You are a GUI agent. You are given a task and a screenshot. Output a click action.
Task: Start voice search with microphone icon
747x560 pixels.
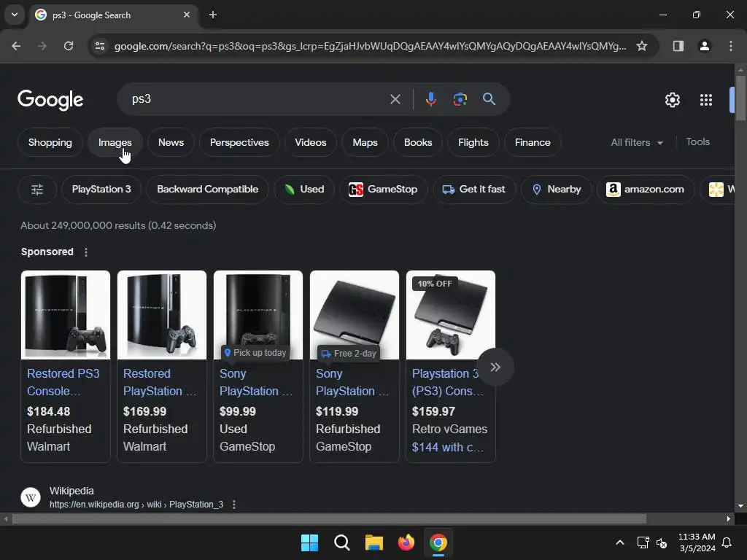430,99
